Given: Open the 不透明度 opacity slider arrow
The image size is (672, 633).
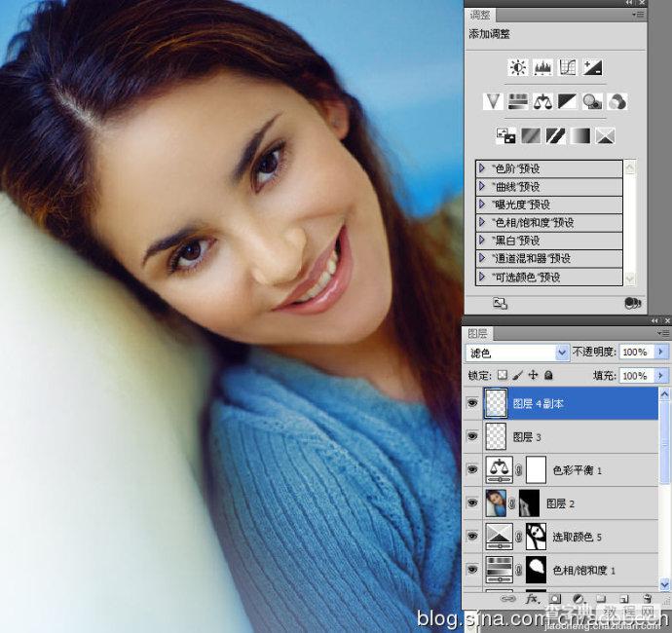Looking at the screenshot, I should coord(660,352).
